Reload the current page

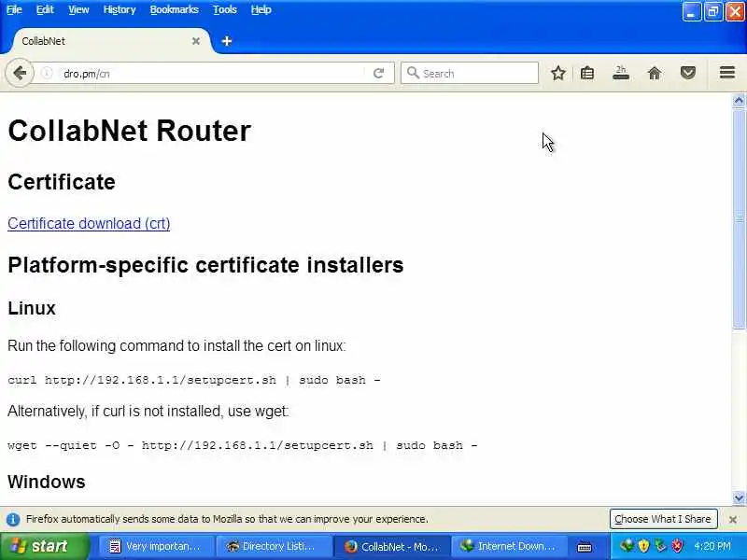click(x=379, y=74)
